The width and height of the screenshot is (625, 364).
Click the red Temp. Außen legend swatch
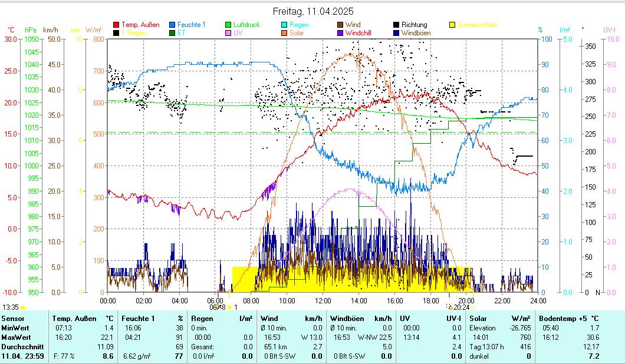[116, 25]
